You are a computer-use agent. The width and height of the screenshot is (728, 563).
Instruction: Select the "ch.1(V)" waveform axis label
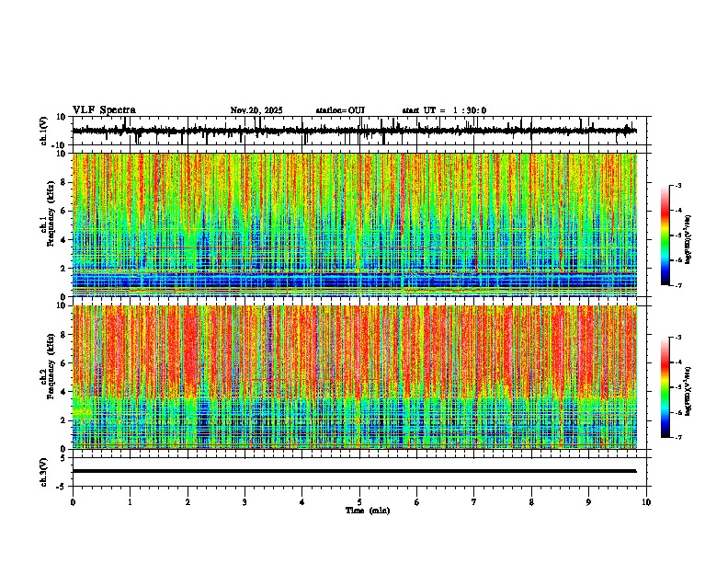coord(44,131)
